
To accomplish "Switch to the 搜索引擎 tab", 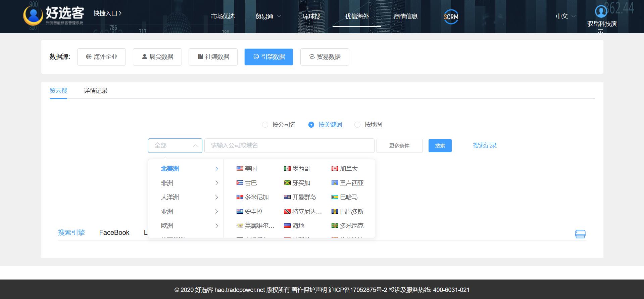I will pos(71,232).
